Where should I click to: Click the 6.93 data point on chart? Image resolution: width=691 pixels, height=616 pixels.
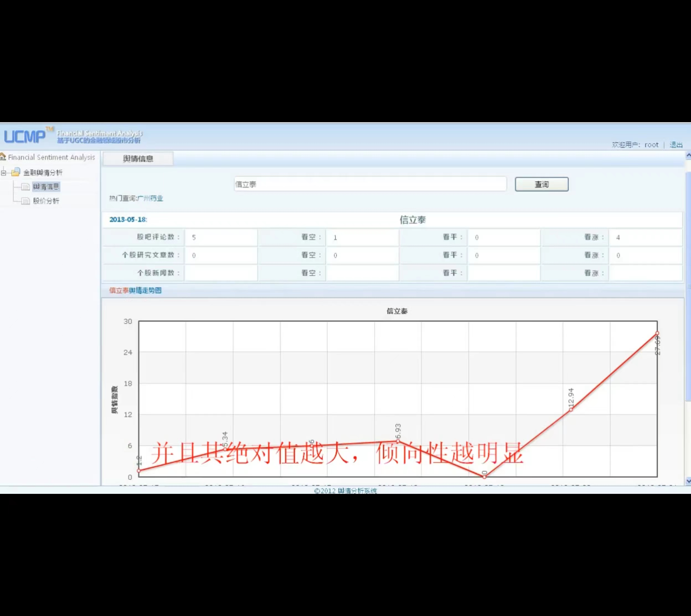398,441
